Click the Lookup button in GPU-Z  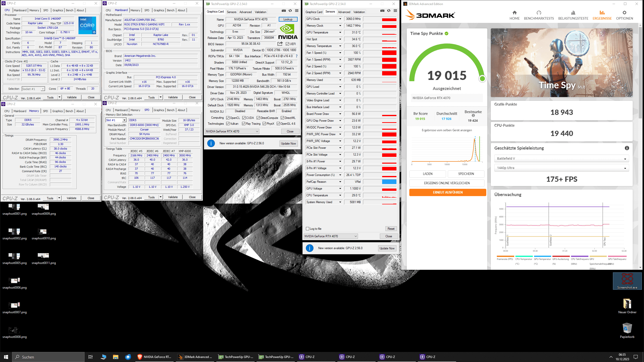pos(288,19)
